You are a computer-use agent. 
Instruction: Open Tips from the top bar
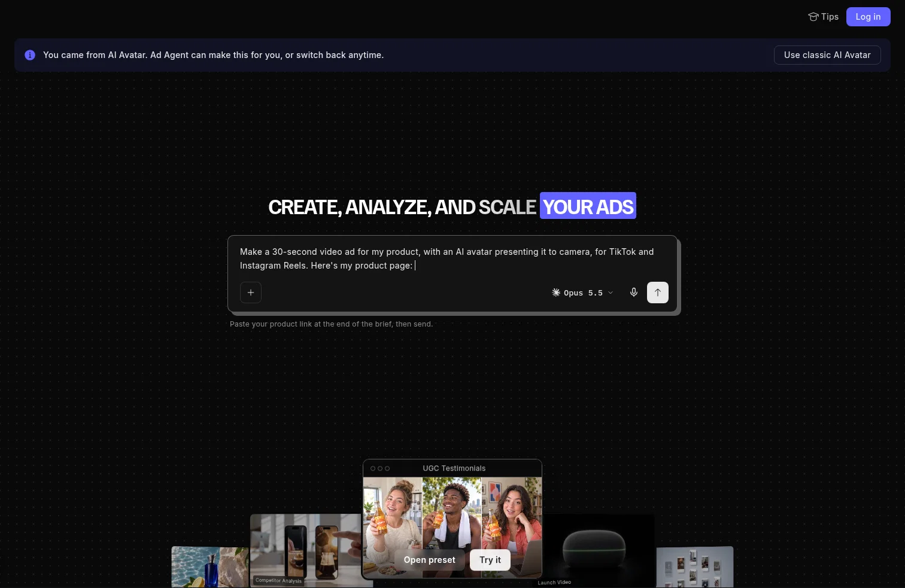pyautogui.click(x=824, y=17)
